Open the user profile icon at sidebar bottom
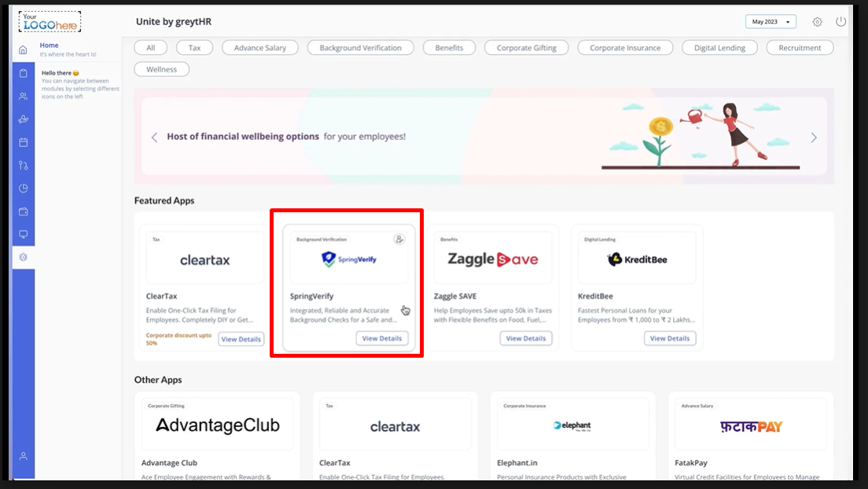 click(23, 456)
